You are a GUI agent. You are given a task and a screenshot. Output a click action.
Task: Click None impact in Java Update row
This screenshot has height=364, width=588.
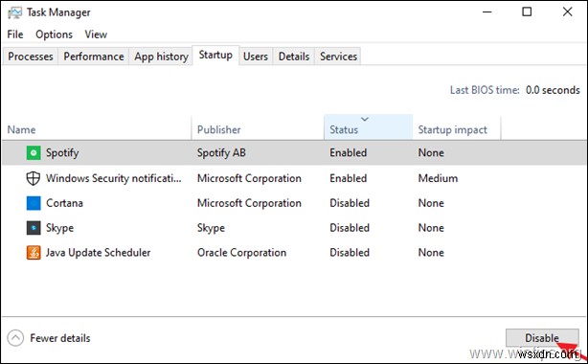click(x=431, y=253)
